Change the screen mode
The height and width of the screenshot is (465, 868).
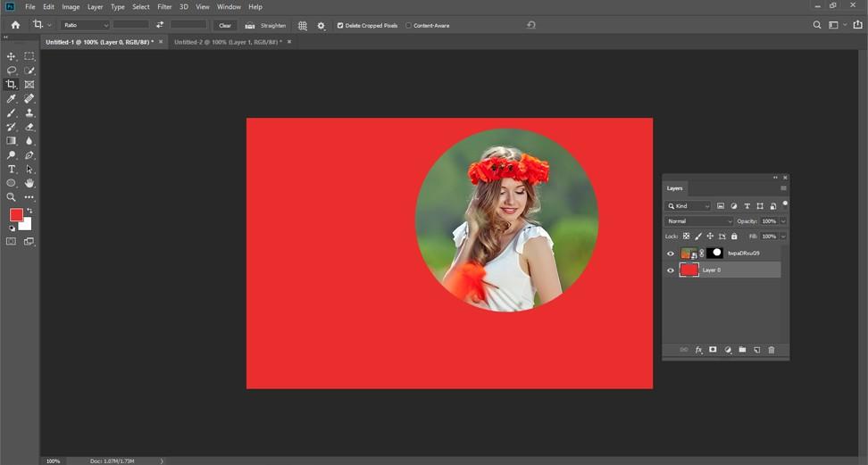[29, 241]
